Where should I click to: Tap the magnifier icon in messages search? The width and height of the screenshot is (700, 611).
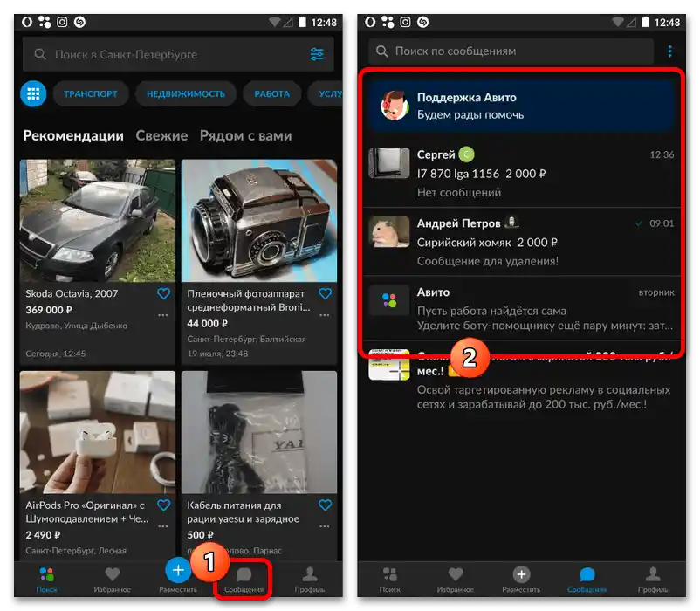coord(381,51)
